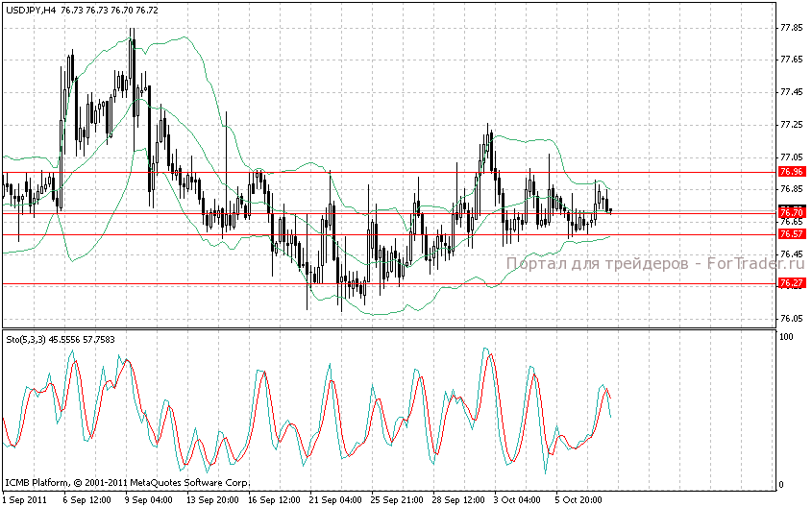Select the 5 Oct 20:00 time marker
The height and width of the screenshot is (507, 812).
click(582, 499)
